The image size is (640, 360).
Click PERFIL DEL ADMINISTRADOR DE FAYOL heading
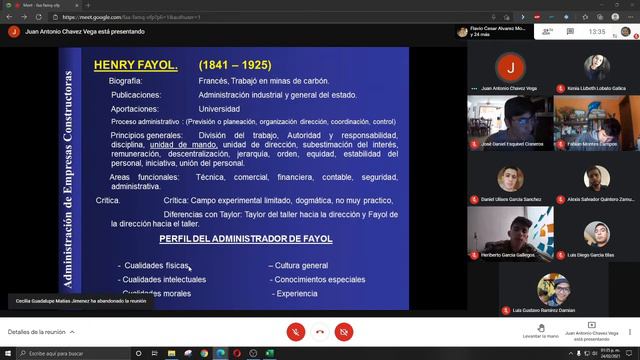coord(246,239)
